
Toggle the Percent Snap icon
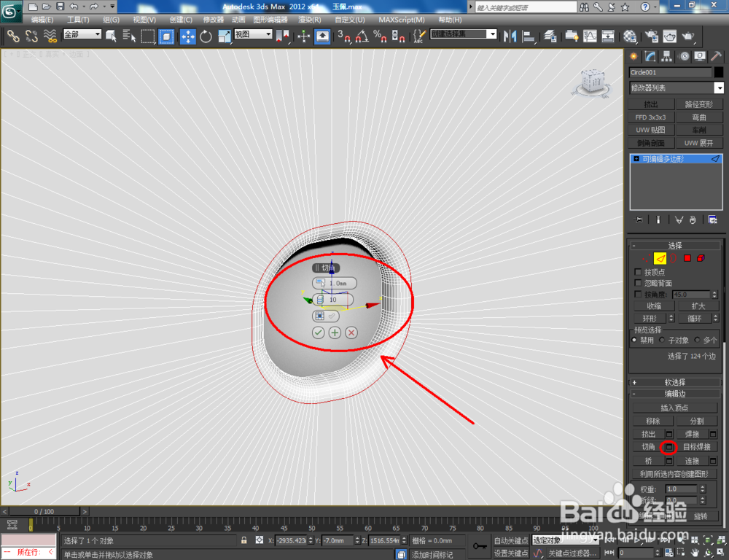pos(380,36)
